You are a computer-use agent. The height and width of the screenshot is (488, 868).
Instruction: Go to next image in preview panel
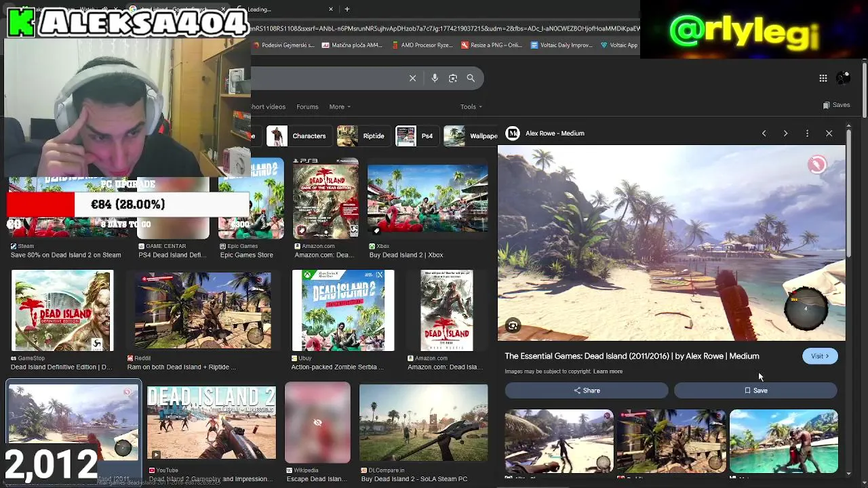point(785,134)
